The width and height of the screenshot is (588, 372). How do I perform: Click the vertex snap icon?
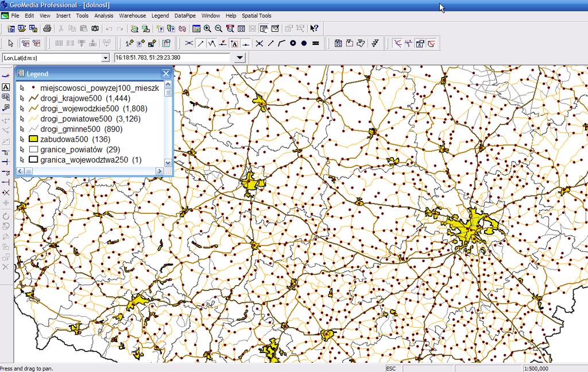212,44
